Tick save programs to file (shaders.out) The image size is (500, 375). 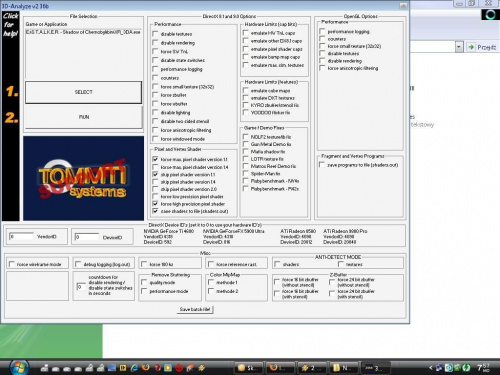coord(322,165)
